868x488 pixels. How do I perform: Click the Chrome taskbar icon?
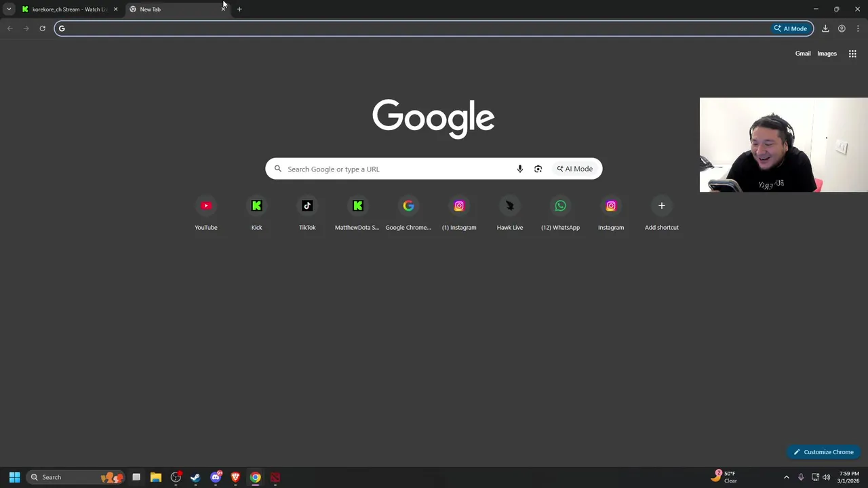pos(255,477)
